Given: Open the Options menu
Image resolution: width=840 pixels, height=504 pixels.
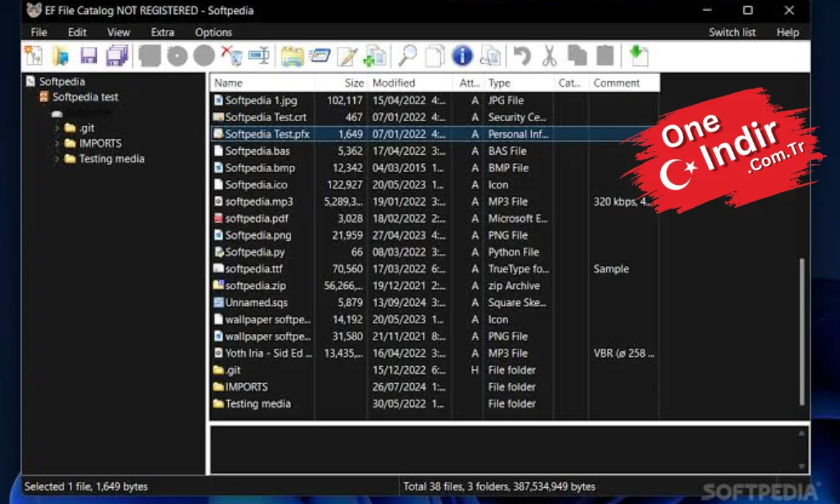Looking at the screenshot, I should (213, 32).
